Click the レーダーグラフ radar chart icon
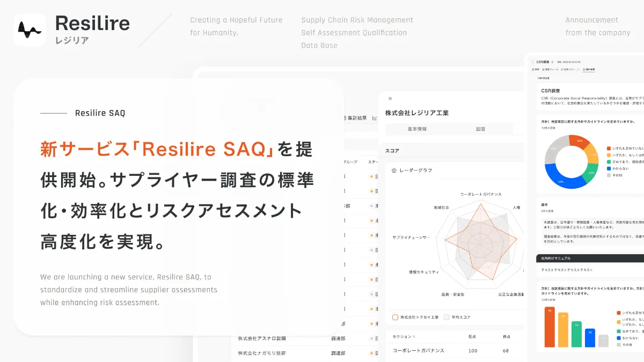 pos(394,170)
